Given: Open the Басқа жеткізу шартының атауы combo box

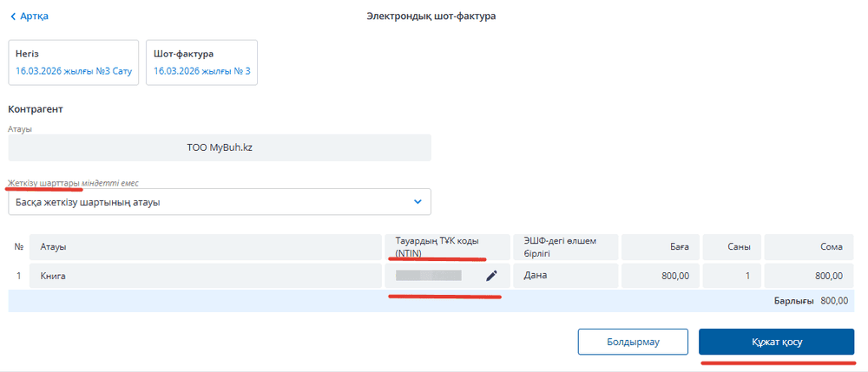Looking at the screenshot, I should tap(208, 202).
